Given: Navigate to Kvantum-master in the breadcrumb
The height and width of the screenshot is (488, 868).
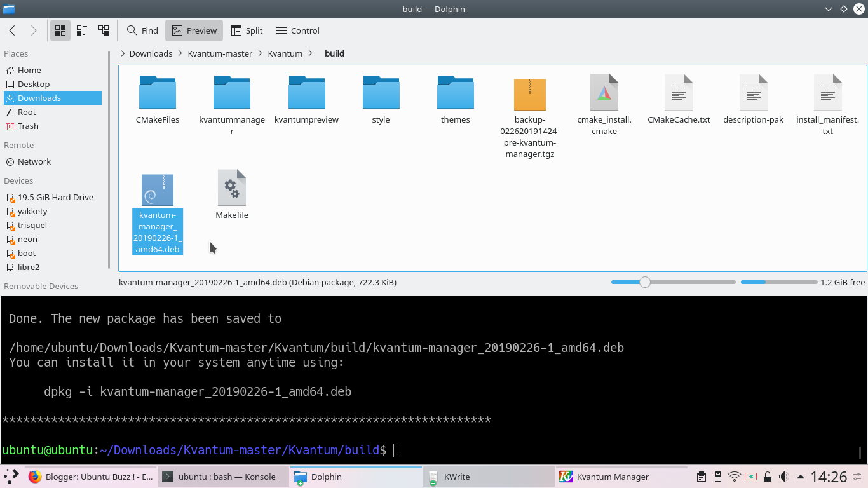Looking at the screenshot, I should coord(220,53).
